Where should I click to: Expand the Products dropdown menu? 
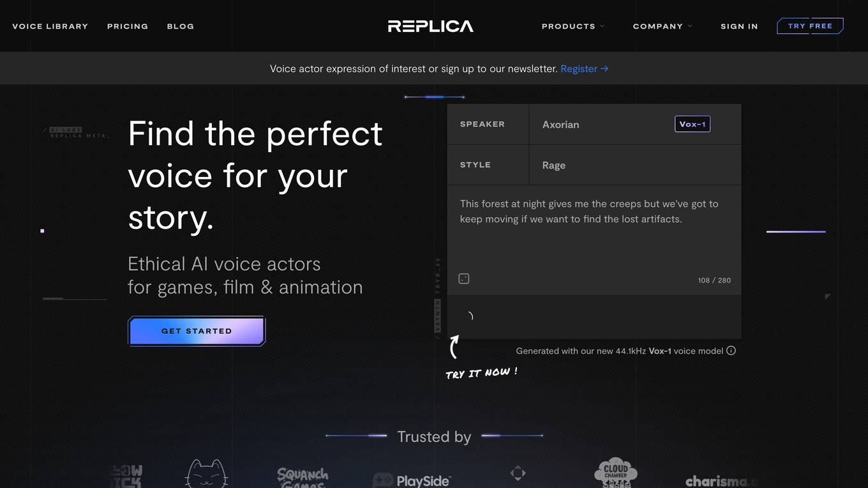[x=572, y=26]
